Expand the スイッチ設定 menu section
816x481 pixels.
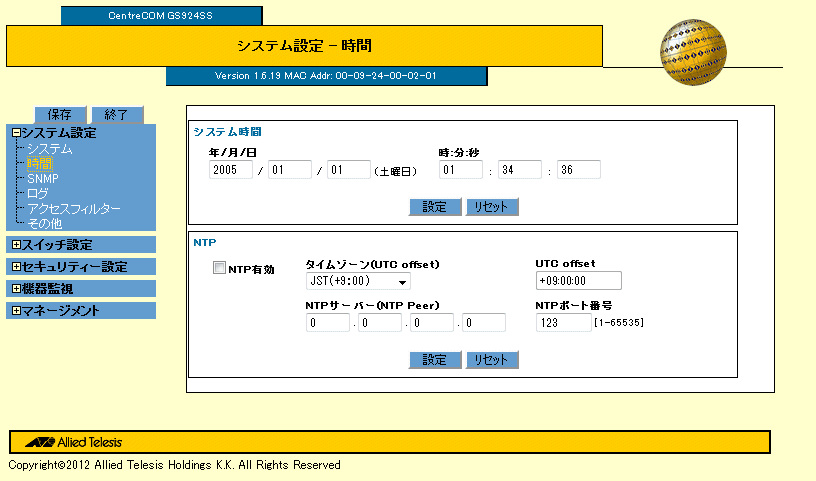[16, 245]
